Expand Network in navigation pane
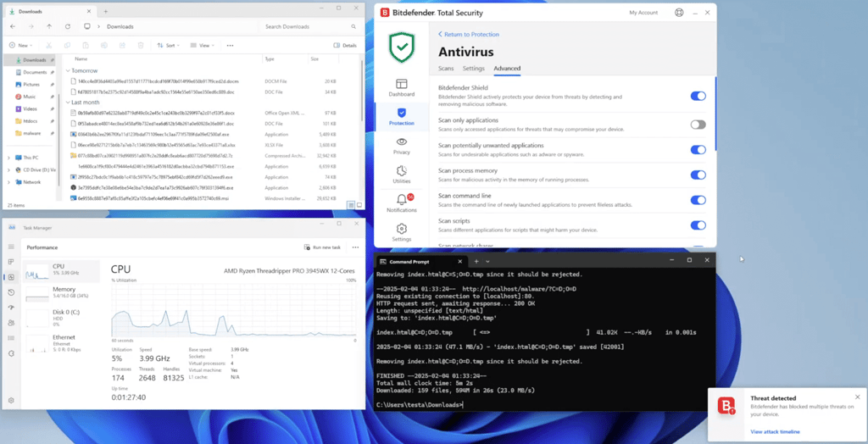This screenshot has height=444, width=868. [8, 182]
